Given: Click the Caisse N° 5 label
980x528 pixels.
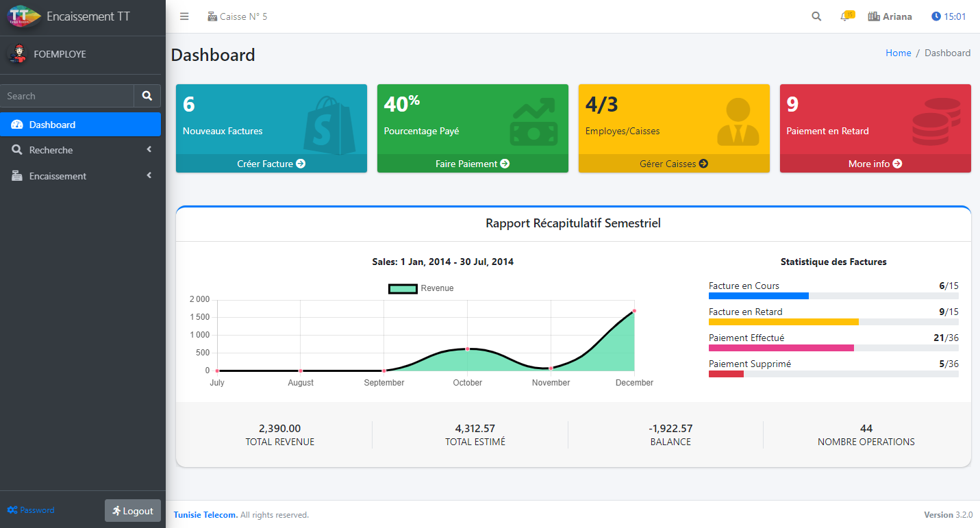Looking at the screenshot, I should [x=244, y=16].
